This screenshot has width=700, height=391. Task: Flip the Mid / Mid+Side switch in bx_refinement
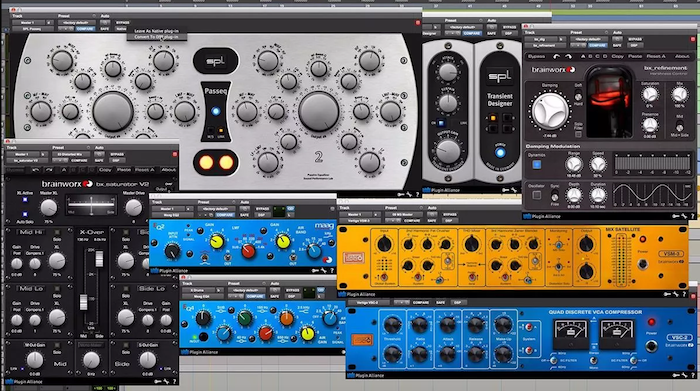coord(679,125)
